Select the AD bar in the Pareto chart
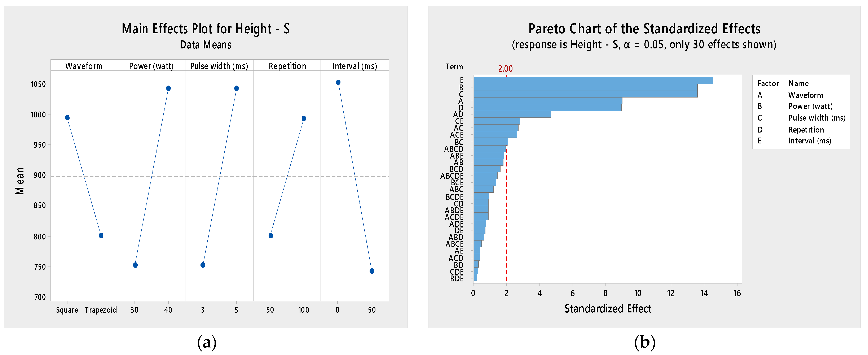 pos(512,115)
